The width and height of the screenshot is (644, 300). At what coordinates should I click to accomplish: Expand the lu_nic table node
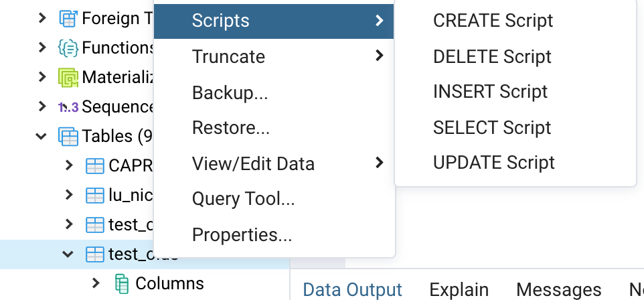(69, 195)
